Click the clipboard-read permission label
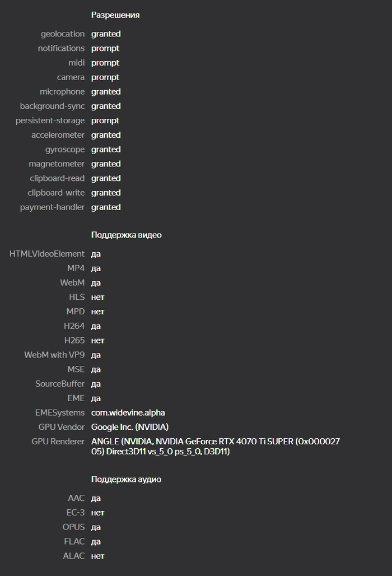This screenshot has height=576, width=392. click(57, 179)
